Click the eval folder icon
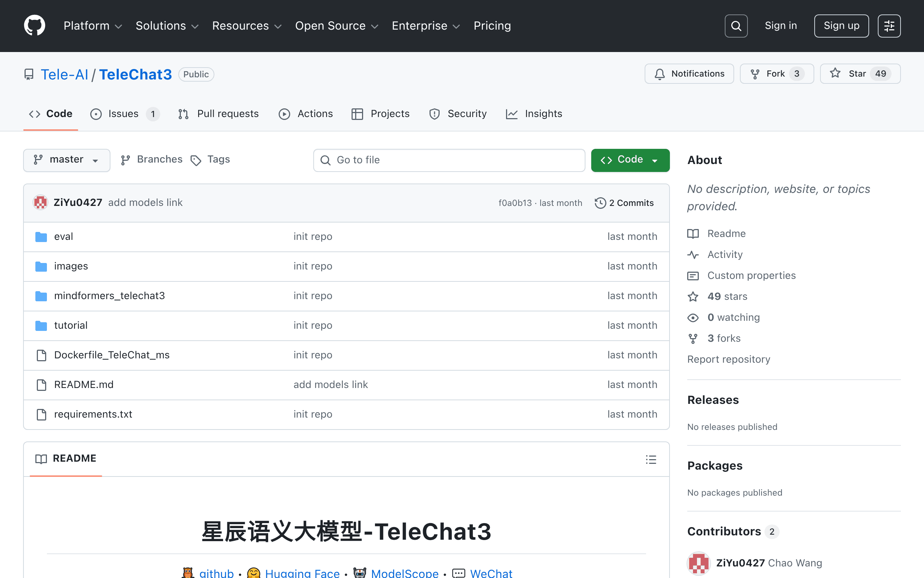 tap(41, 237)
